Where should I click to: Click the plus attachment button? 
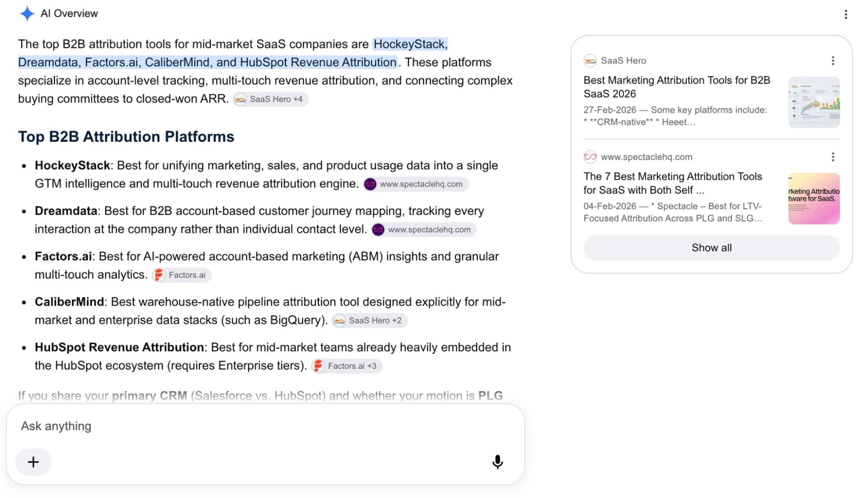click(33, 462)
